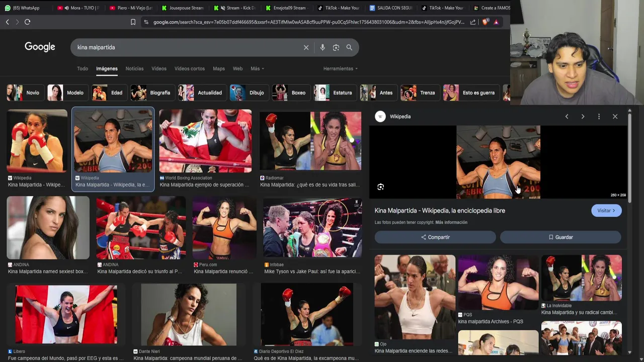Filter images by the Antes chip
Screen dimensions: 644x362
(x=378, y=93)
